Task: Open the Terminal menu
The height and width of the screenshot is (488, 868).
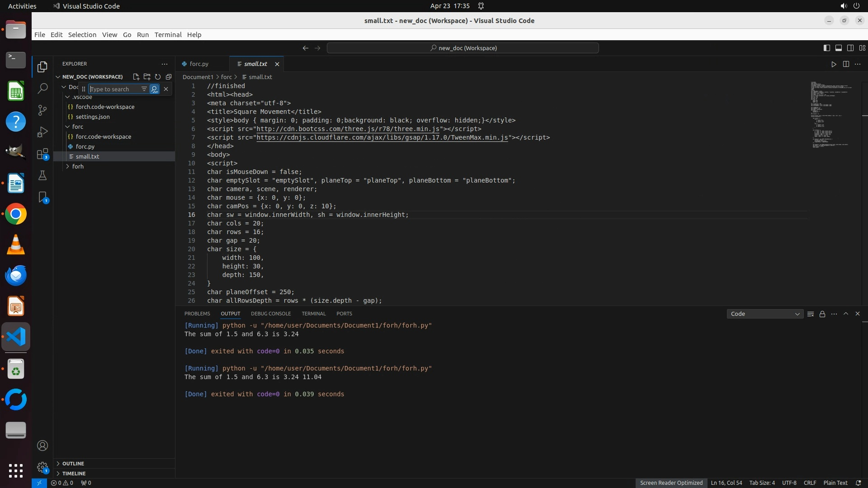Action: pos(168,35)
